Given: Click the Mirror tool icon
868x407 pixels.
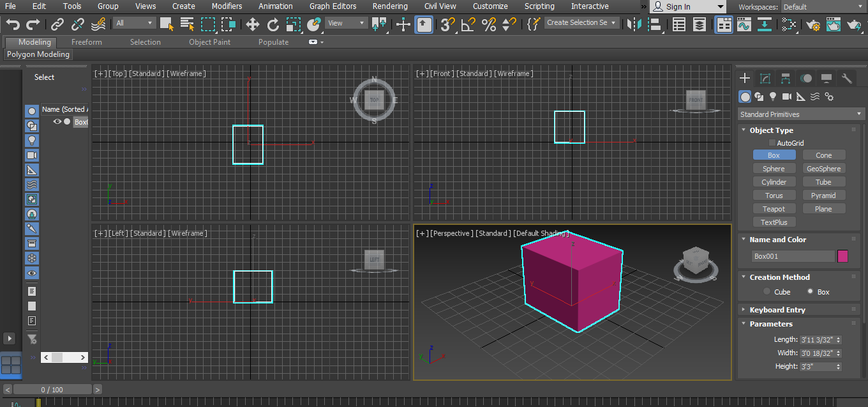Looking at the screenshot, I should [634, 25].
